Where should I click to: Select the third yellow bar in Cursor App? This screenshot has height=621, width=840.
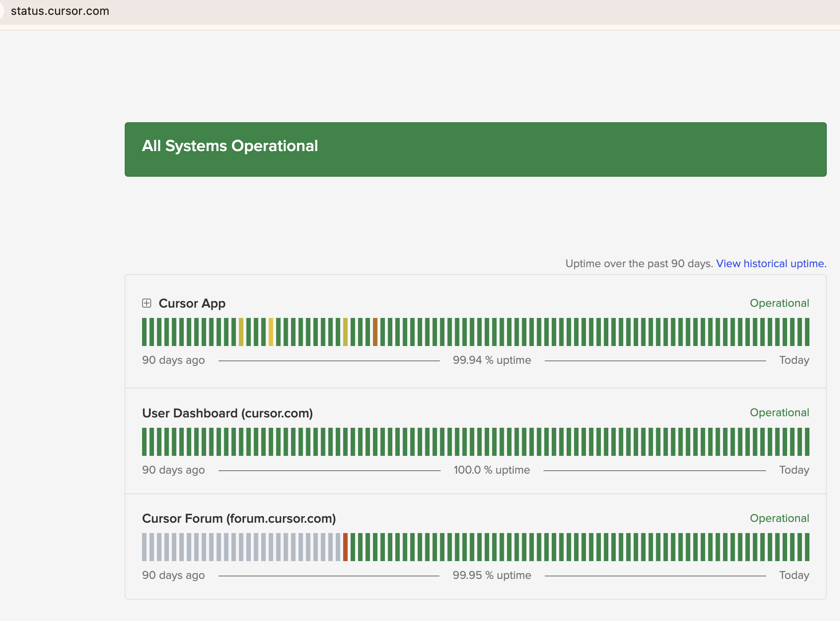click(x=345, y=332)
